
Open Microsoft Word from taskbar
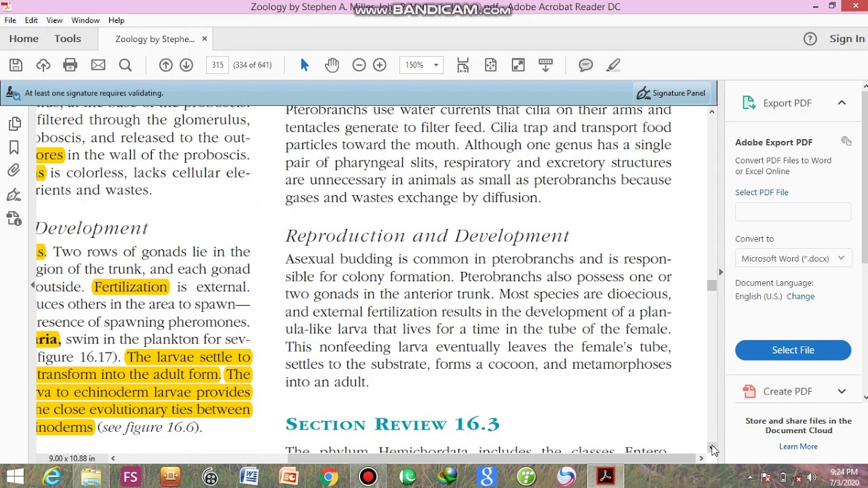(x=250, y=476)
